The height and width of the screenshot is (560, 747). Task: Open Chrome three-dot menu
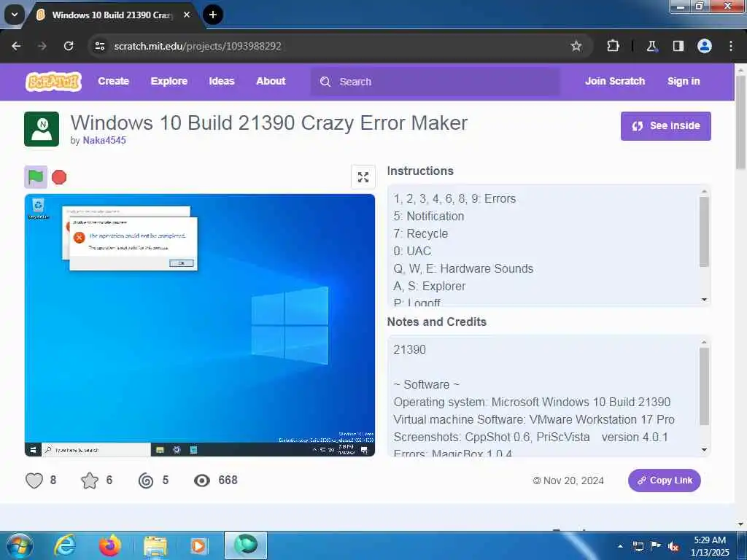(x=731, y=46)
